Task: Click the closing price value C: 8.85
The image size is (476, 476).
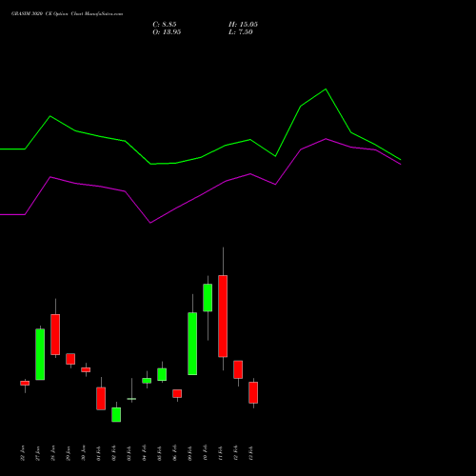Action: pos(165,25)
